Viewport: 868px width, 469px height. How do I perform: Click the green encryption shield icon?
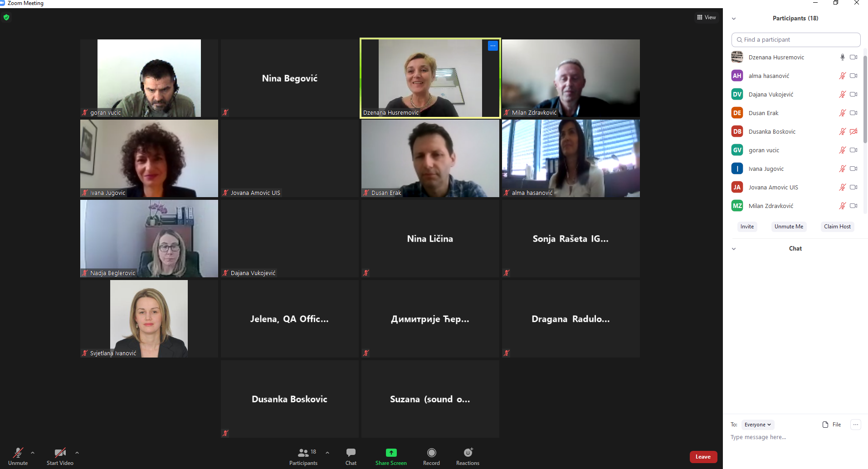coord(6,17)
